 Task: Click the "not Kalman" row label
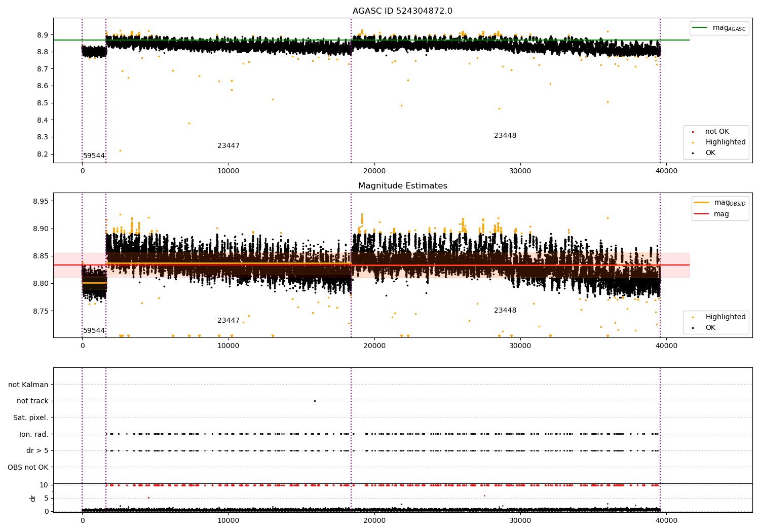pyautogui.click(x=28, y=385)
